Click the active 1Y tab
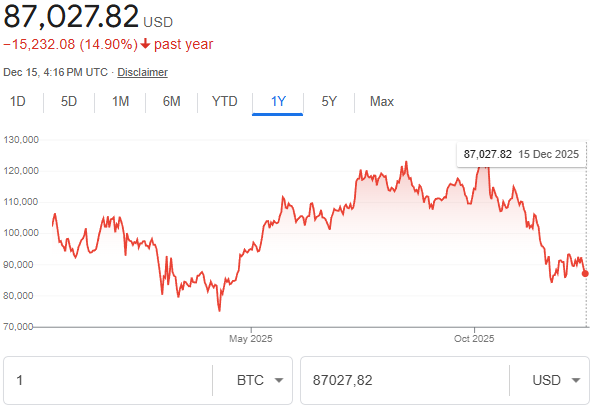The width and height of the screenshot is (600, 407). 278,101
